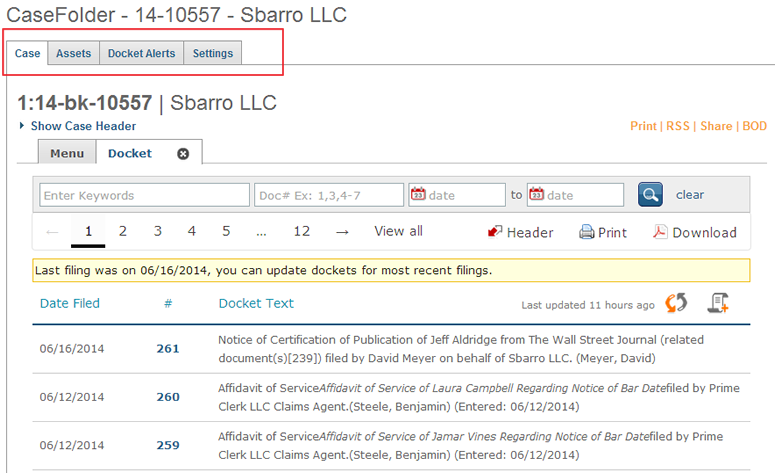Go to docket page 3
Screen dimensions: 775x473
(x=158, y=231)
